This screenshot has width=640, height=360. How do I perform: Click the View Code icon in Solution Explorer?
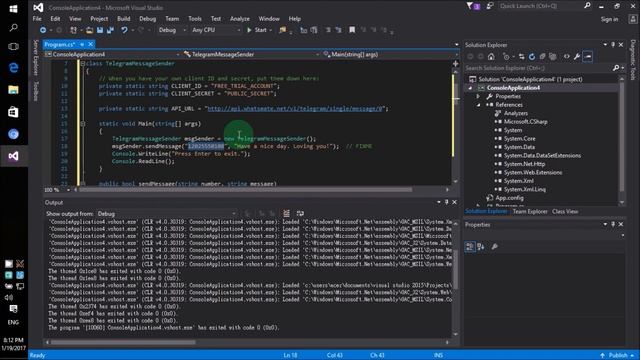[x=567, y=57]
